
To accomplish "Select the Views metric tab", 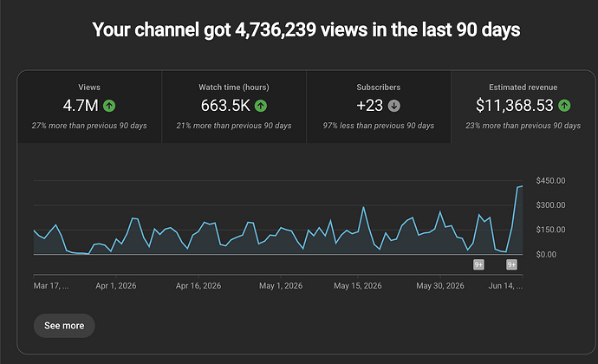I will pos(89,107).
